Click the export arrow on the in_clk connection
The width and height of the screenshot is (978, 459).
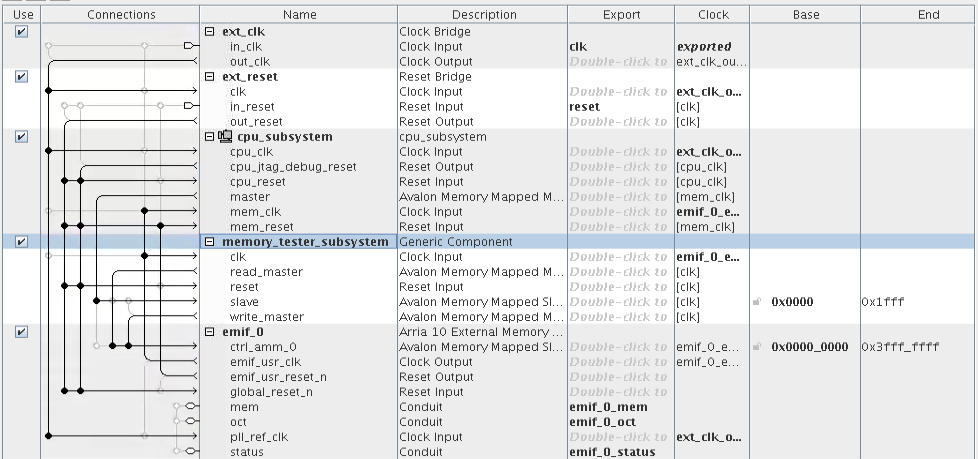[x=189, y=46]
